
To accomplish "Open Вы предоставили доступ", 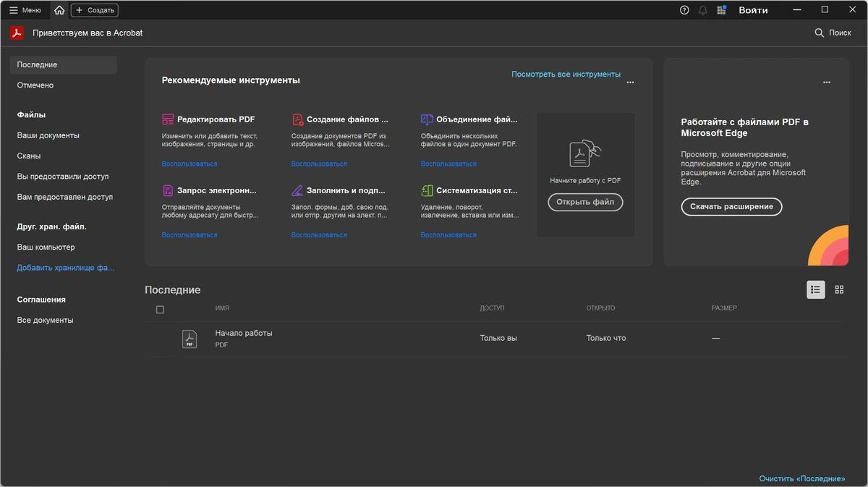I will pyautogui.click(x=63, y=177).
